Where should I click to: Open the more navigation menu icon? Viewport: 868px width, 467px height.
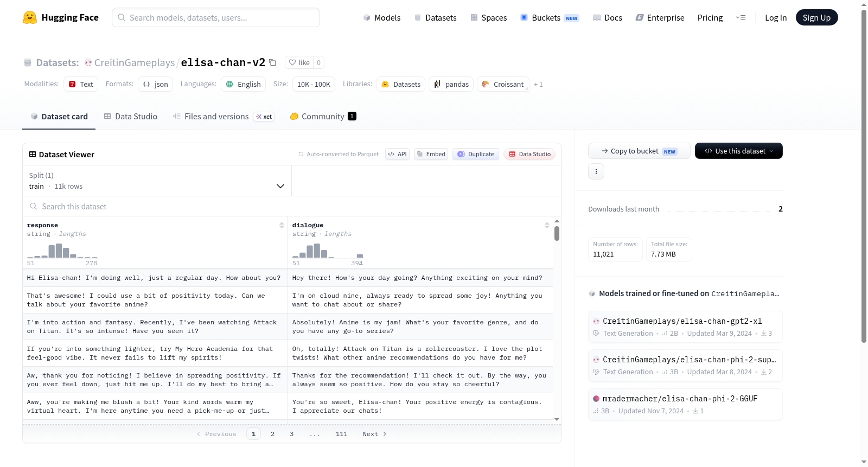[741, 17]
